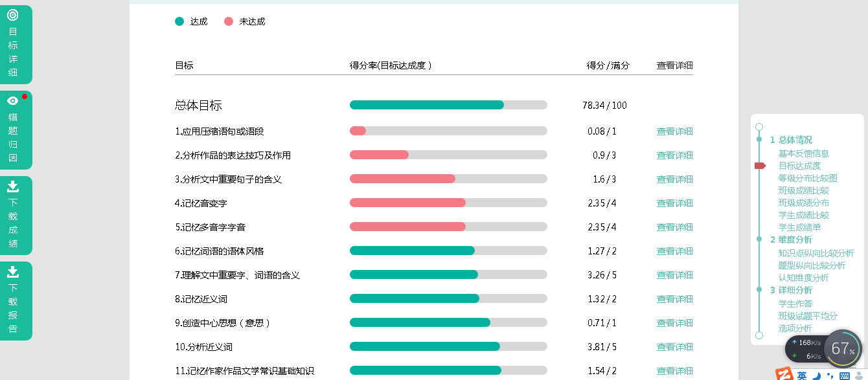Viewport: 868px width, 380px height.
Task: Click the 总体目标 progress bar
Action: click(x=448, y=105)
